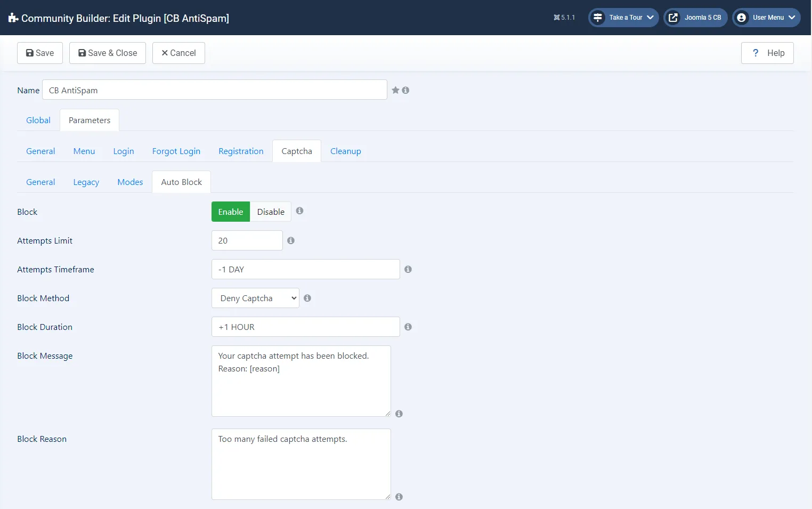Open the Legacy captcha sub-tab
Screen dimensions: 812x509
click(x=86, y=182)
